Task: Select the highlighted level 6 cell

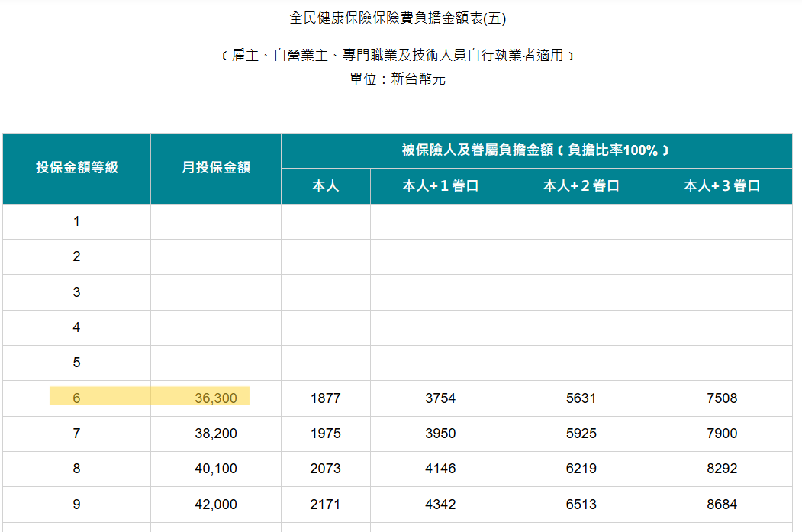Action: (76, 398)
